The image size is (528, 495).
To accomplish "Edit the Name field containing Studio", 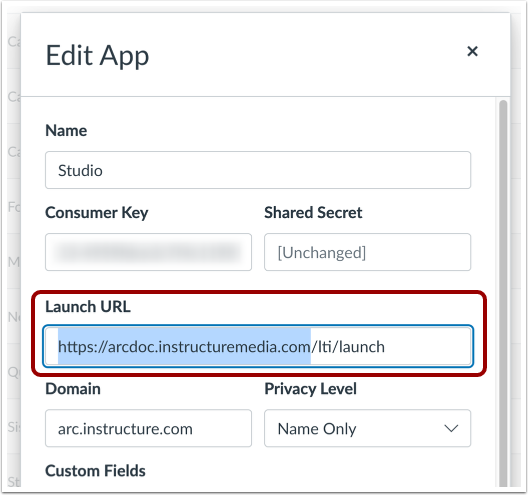I will (258, 170).
